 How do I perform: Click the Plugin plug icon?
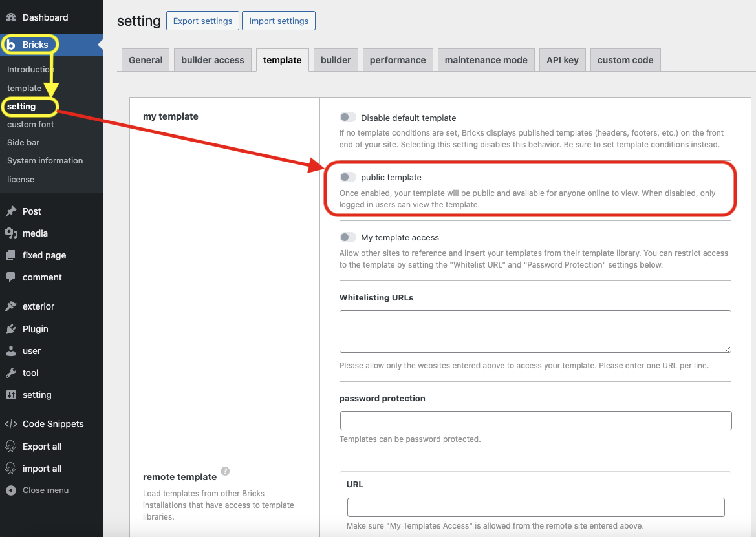(11, 329)
